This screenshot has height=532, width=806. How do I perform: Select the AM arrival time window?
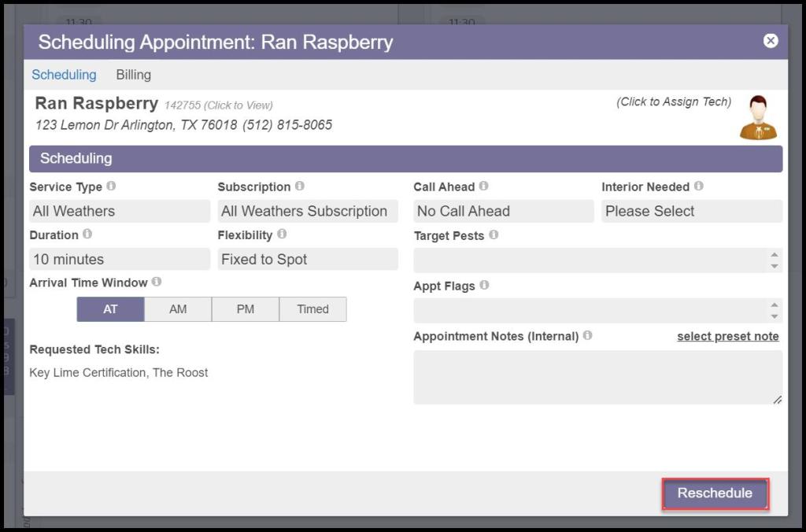coord(178,309)
